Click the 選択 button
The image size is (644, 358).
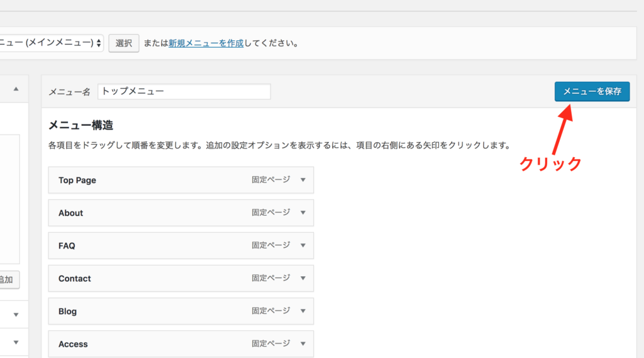(124, 43)
